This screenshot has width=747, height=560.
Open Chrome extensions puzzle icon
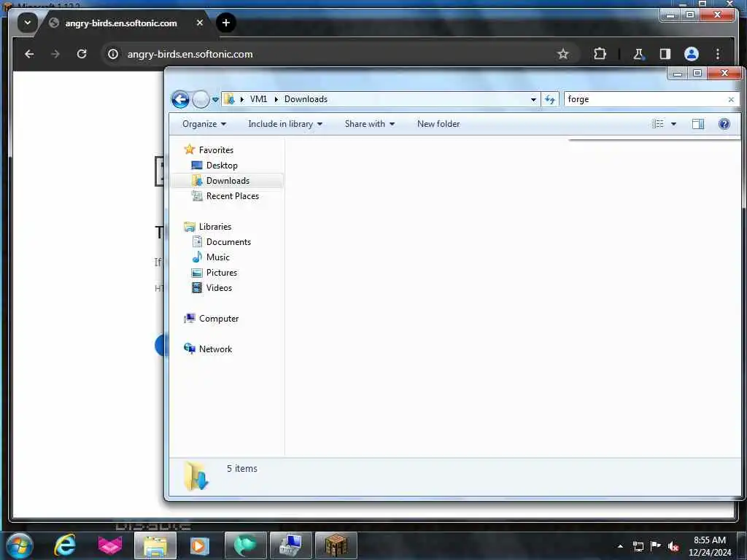[600, 54]
